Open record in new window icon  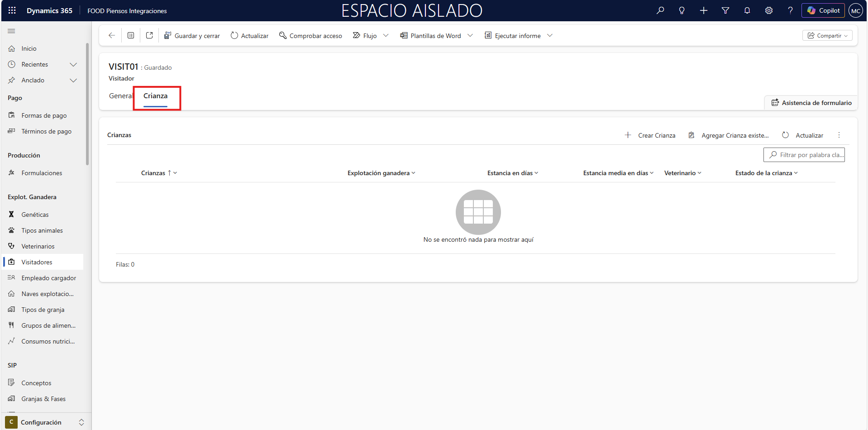(x=149, y=35)
